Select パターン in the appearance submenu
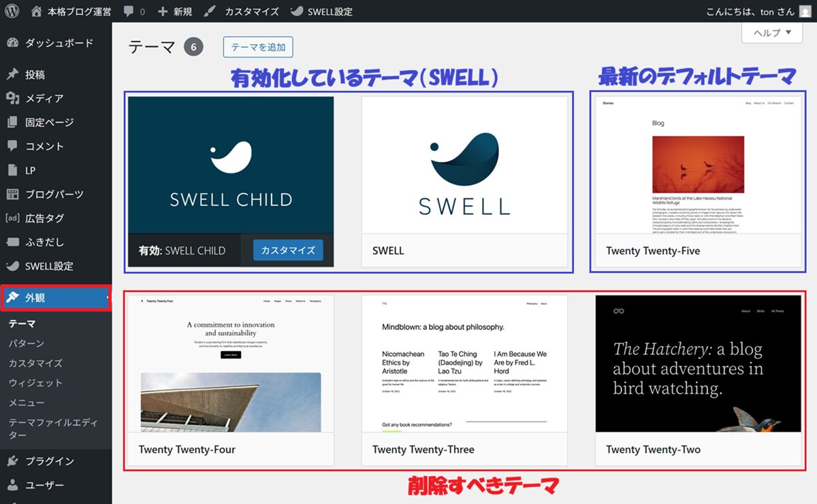817x504 pixels. pyautogui.click(x=26, y=343)
